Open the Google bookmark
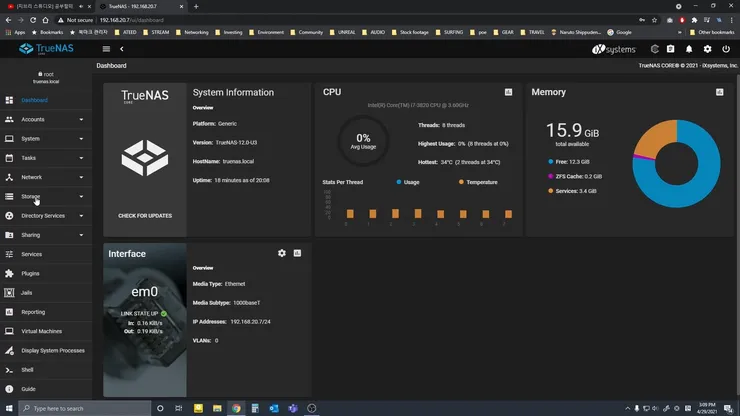 (x=619, y=32)
